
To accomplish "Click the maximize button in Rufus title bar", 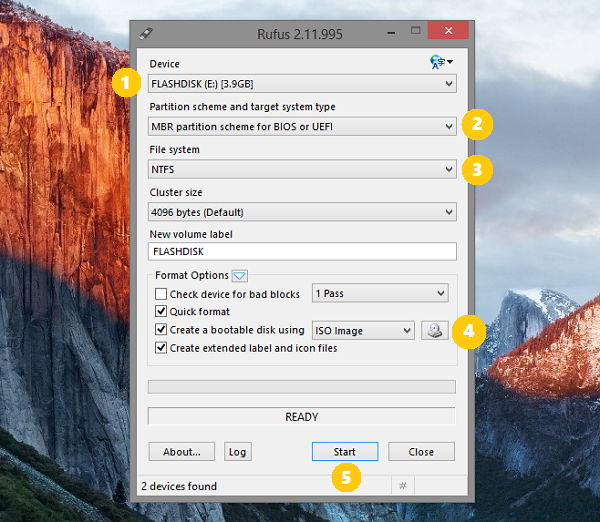I will (x=416, y=31).
